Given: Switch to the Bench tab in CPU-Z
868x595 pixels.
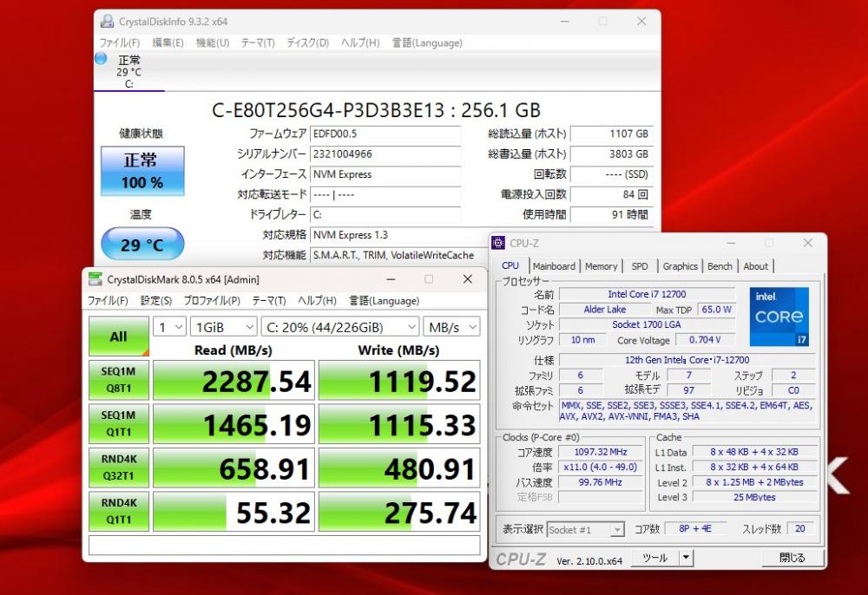Looking at the screenshot, I should coord(720,266).
